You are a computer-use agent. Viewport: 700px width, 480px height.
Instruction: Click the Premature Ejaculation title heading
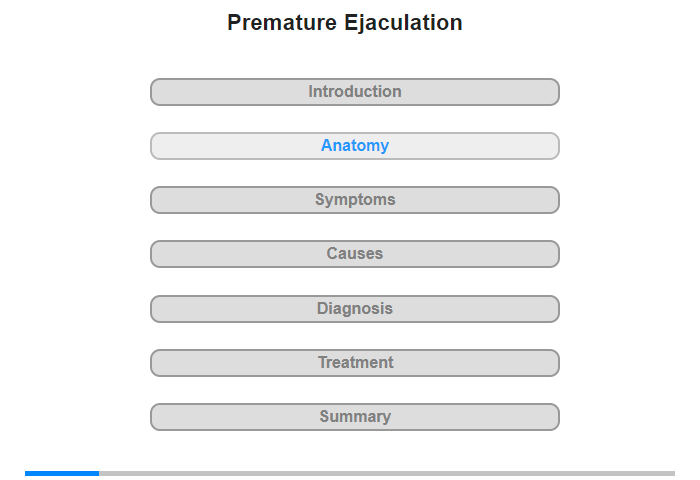345,22
